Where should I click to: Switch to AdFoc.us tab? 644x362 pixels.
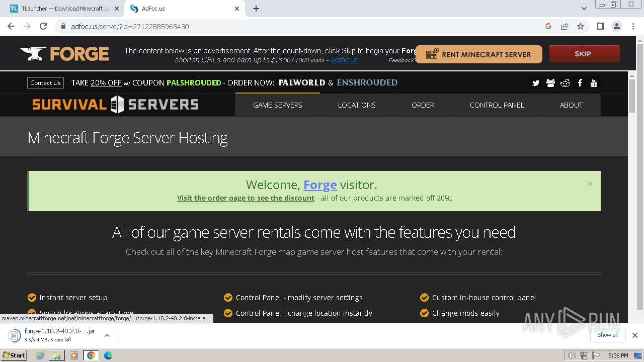coord(184,9)
